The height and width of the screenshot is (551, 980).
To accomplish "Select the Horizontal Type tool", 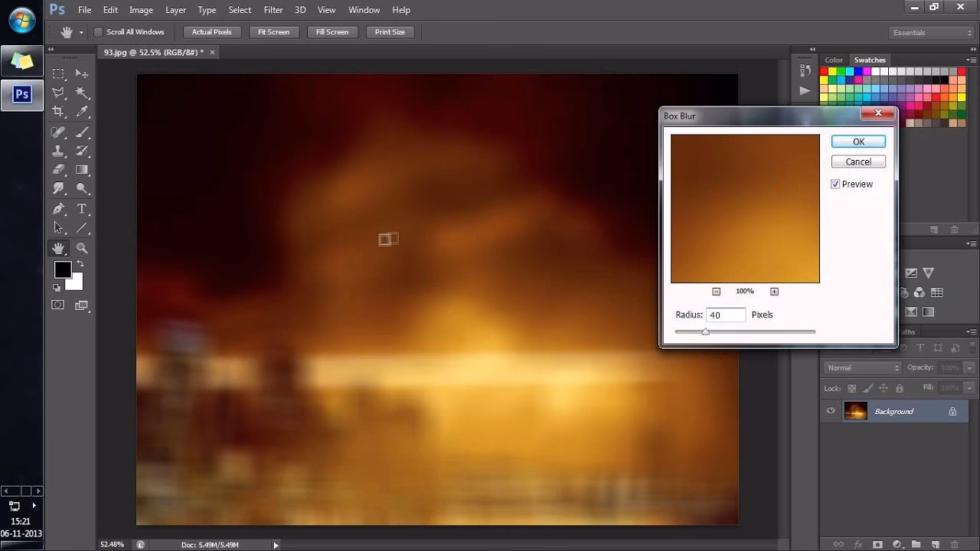I will 83,207.
